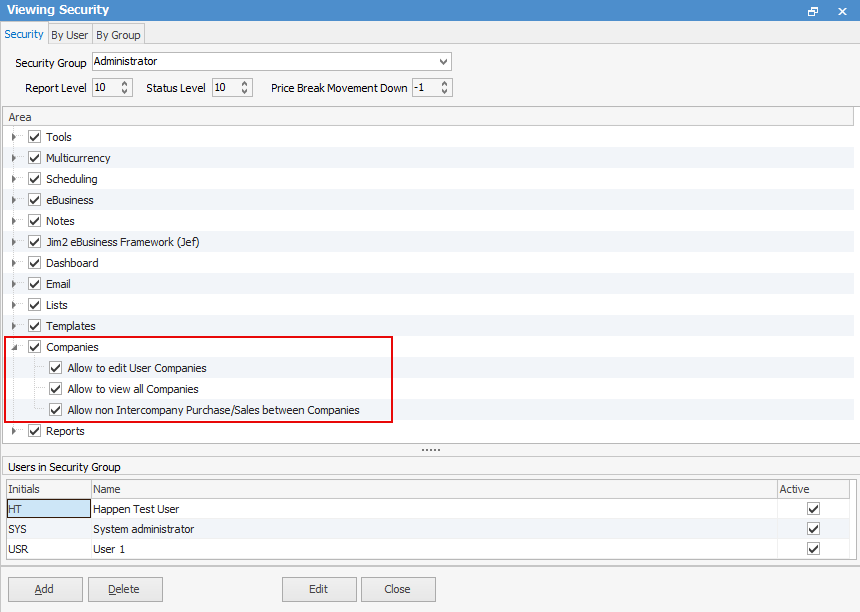Viewport: 860px width, 612px height.
Task: Toggle Active checkbox for Happen Test User
Action: click(813, 509)
